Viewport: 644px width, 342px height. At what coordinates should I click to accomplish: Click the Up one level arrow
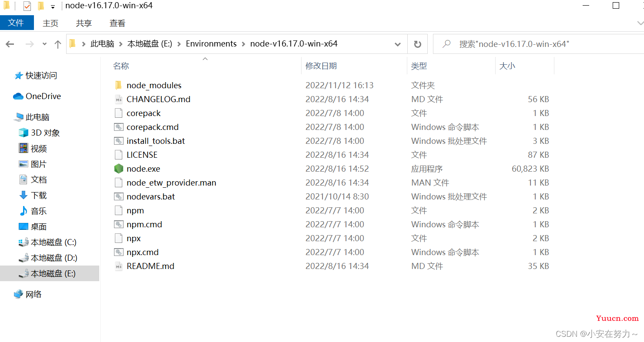[58, 44]
